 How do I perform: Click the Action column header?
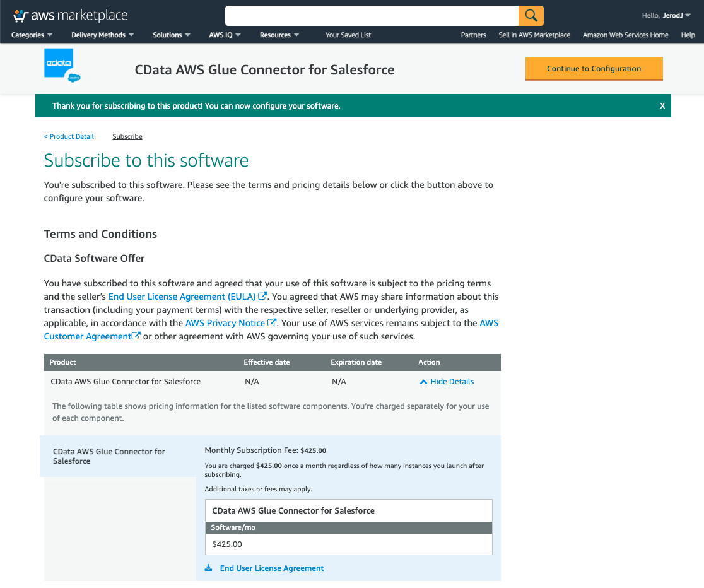pyautogui.click(x=429, y=362)
